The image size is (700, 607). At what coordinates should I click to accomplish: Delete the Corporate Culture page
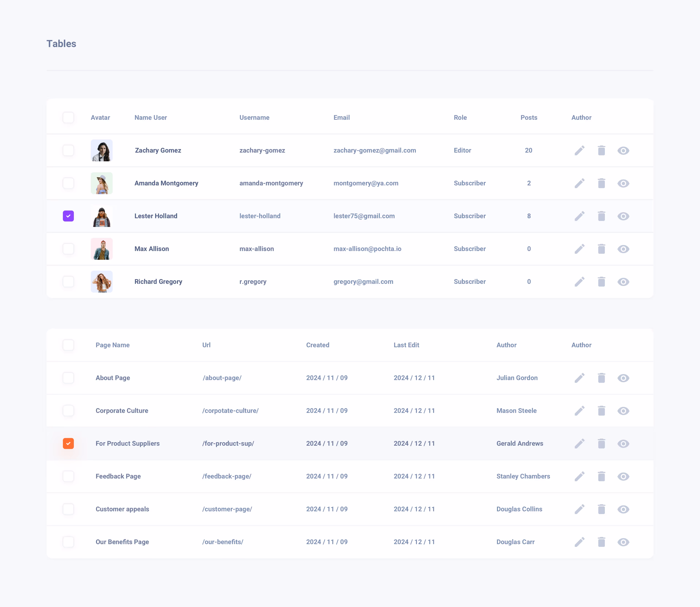(601, 411)
